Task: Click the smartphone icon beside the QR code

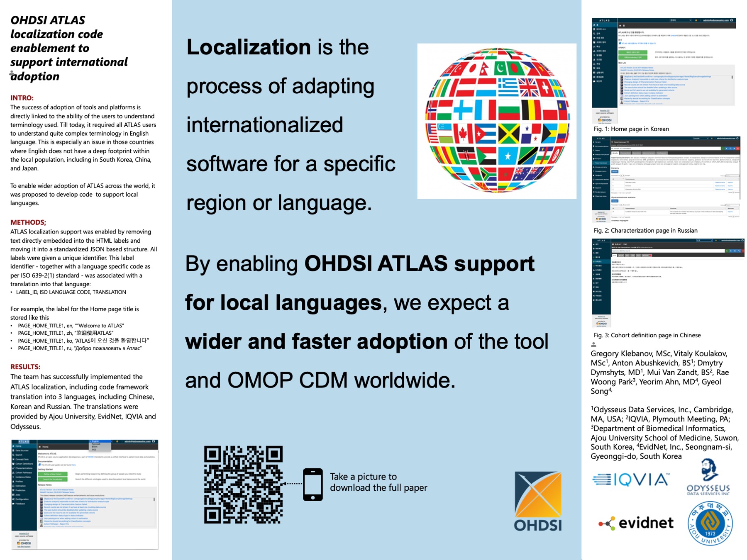Action: tap(312, 485)
